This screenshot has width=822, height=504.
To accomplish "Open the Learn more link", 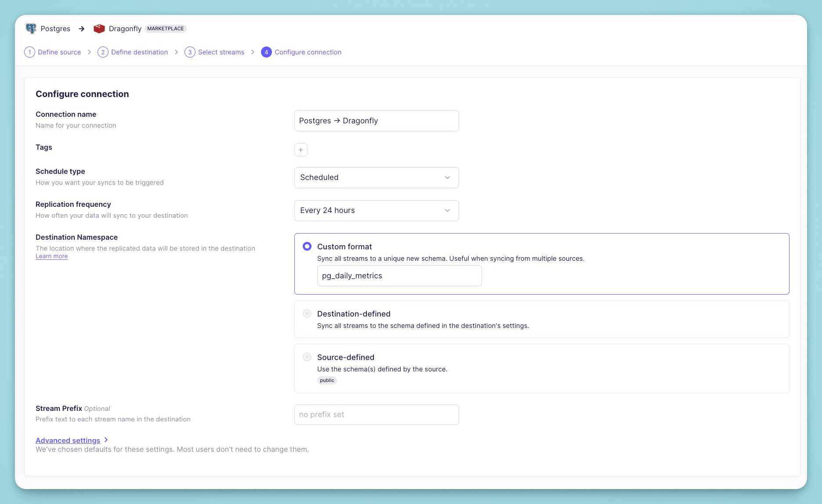I will pos(51,256).
